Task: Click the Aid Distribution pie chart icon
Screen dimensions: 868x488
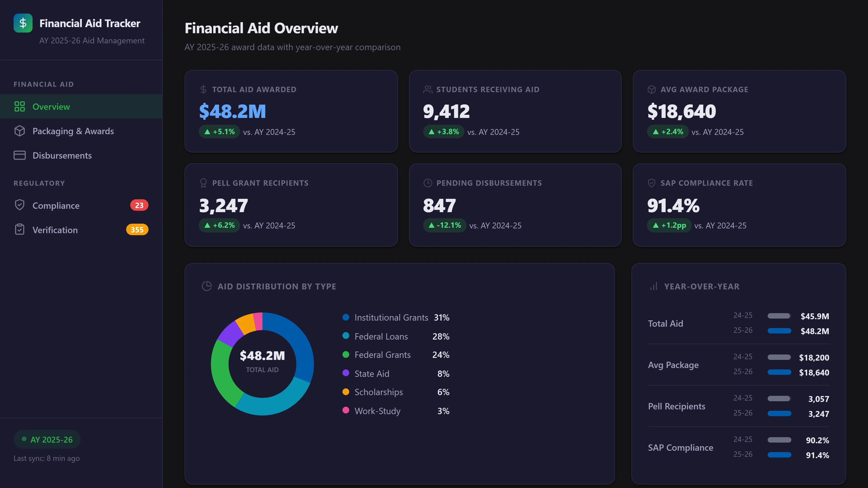Action: pos(207,286)
